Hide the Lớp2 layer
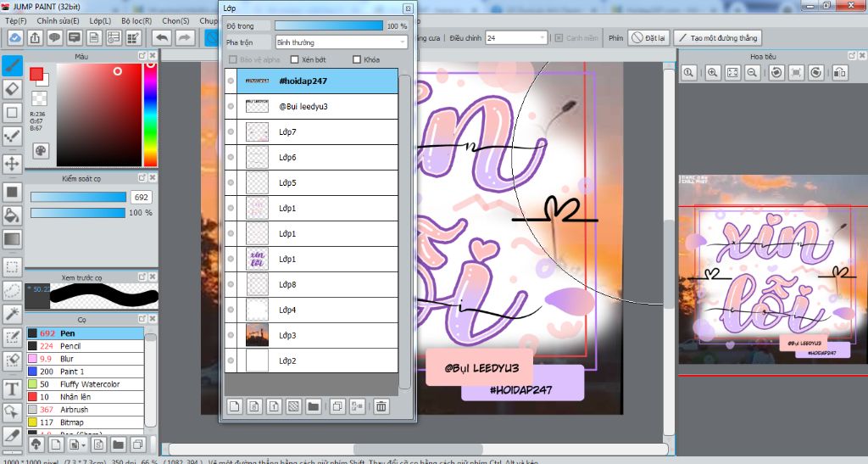The image size is (868, 464). [x=231, y=361]
